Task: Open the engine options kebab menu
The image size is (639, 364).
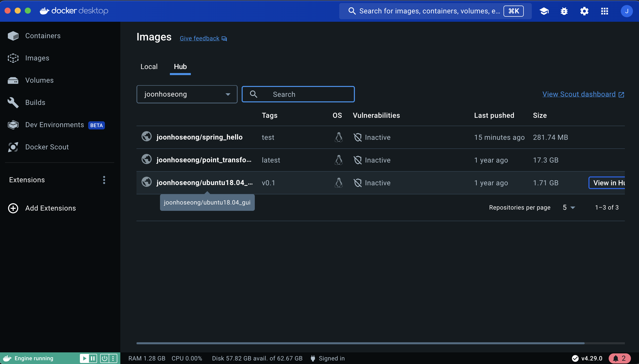Action: 113,358
